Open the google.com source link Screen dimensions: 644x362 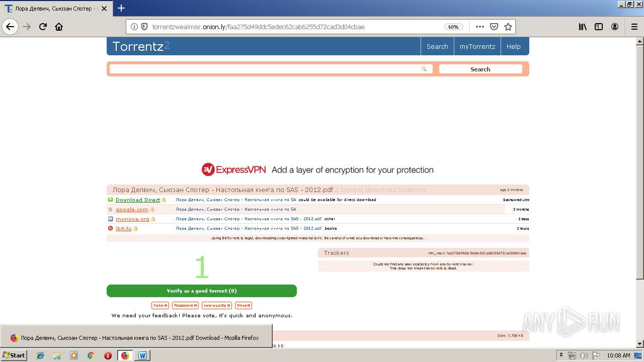pyautogui.click(x=132, y=209)
